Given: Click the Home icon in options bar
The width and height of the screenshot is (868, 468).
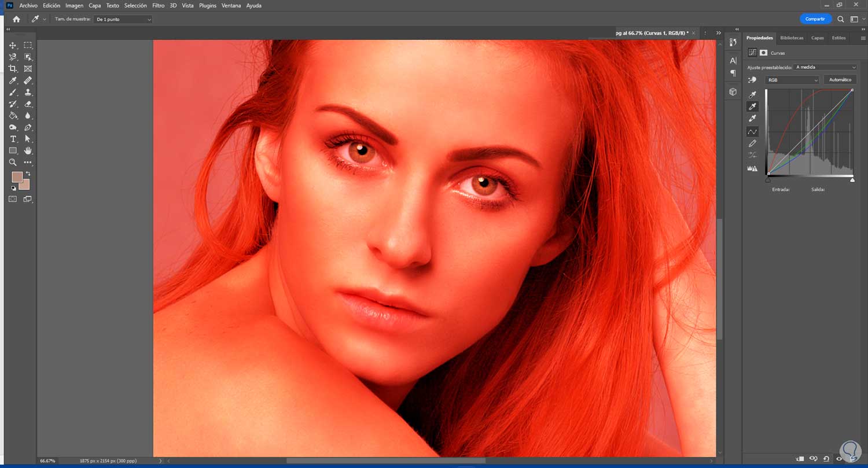Looking at the screenshot, I should click(x=16, y=19).
